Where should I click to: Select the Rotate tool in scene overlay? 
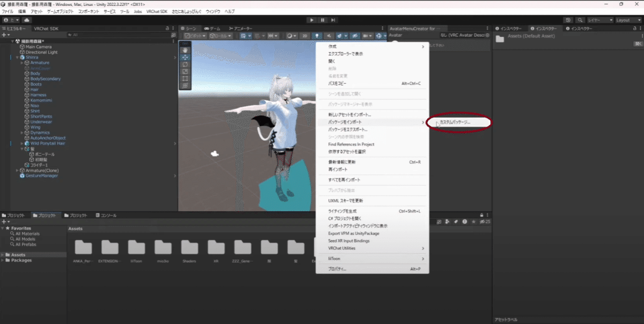pyautogui.click(x=185, y=64)
